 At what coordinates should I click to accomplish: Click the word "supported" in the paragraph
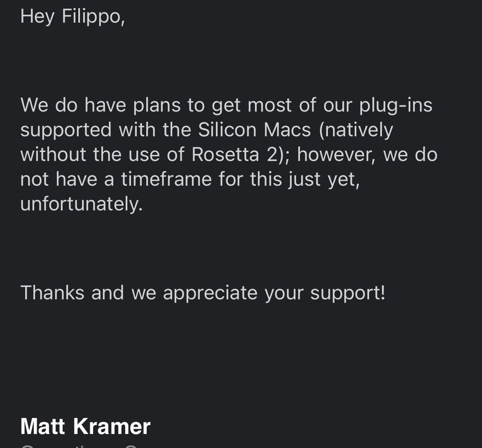tap(66, 131)
